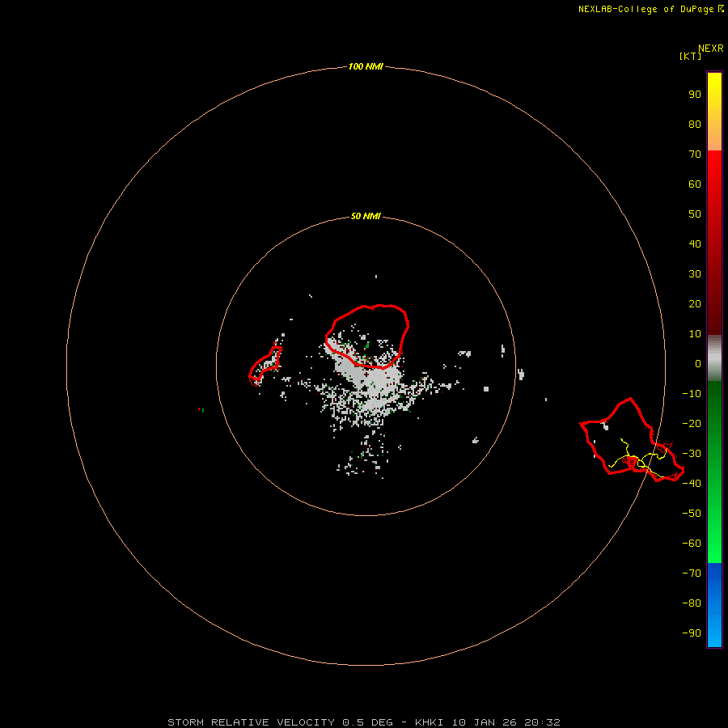Click the 40 value on the velocity scale
The height and width of the screenshot is (728, 728).
click(x=695, y=244)
